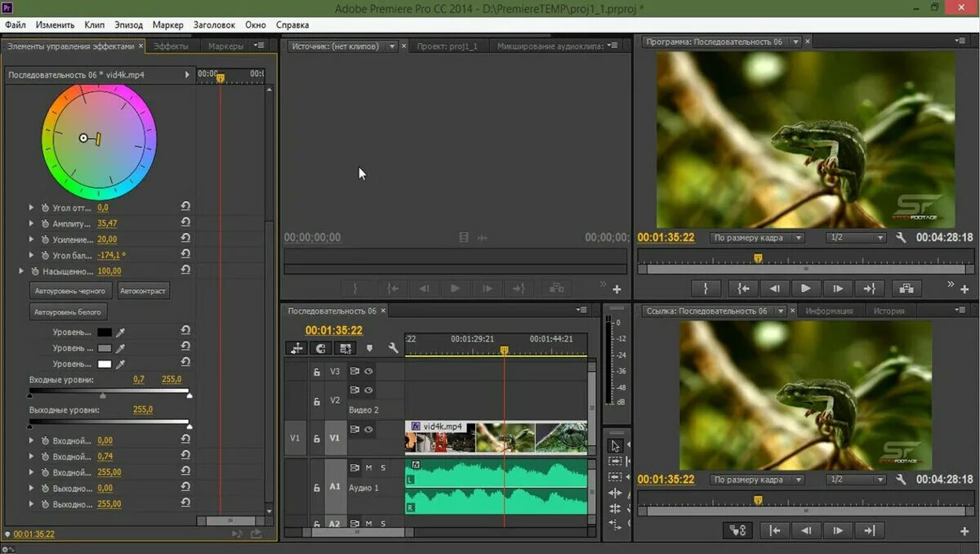Click the gang-to-program button in Reference monitor
Image resolution: width=980 pixels, height=554 pixels.
737,530
